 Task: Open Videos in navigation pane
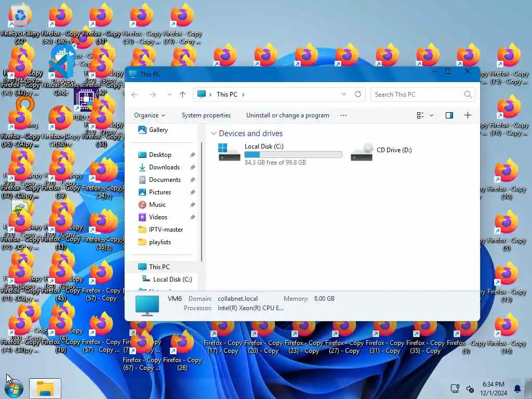158,217
